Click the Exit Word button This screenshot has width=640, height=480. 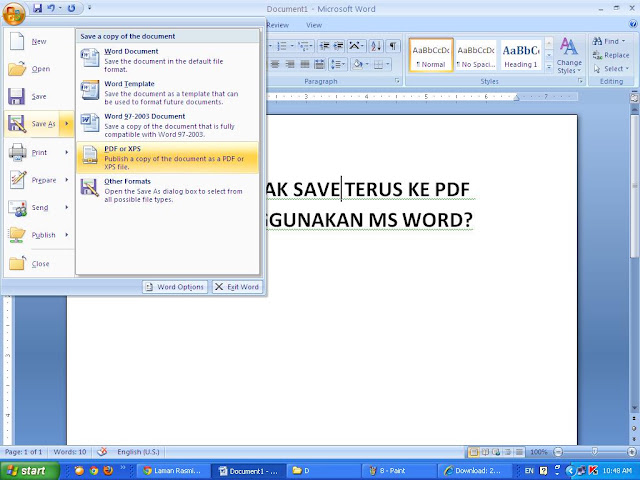[237, 287]
